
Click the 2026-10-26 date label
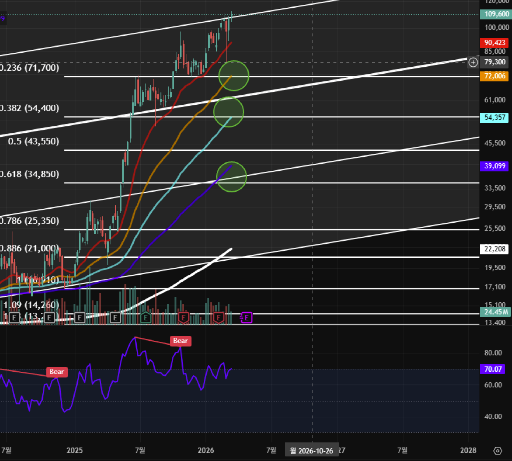click(x=312, y=451)
